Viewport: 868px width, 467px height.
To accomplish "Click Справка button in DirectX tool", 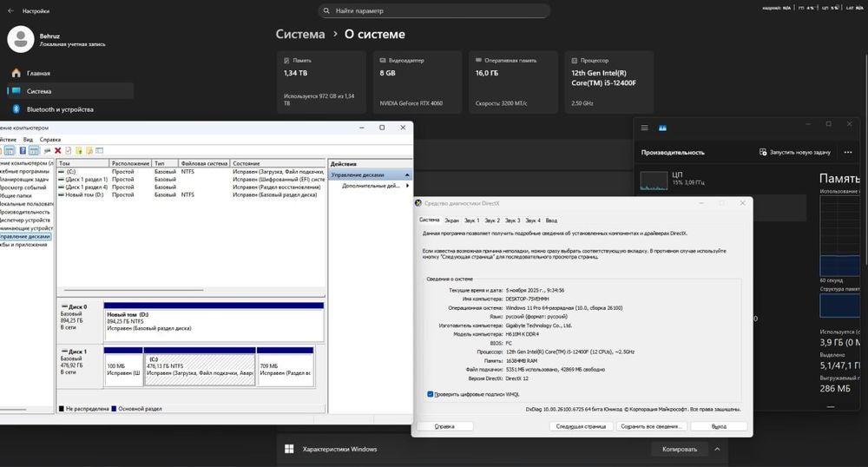I will [x=444, y=426].
